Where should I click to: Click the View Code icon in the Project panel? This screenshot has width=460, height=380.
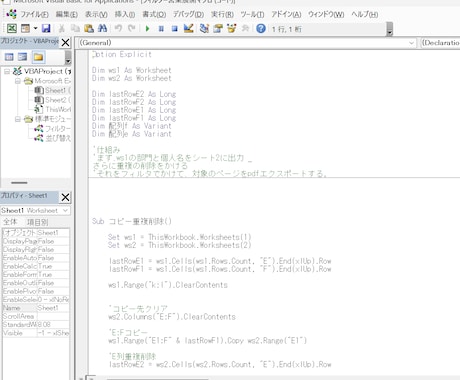9,57
